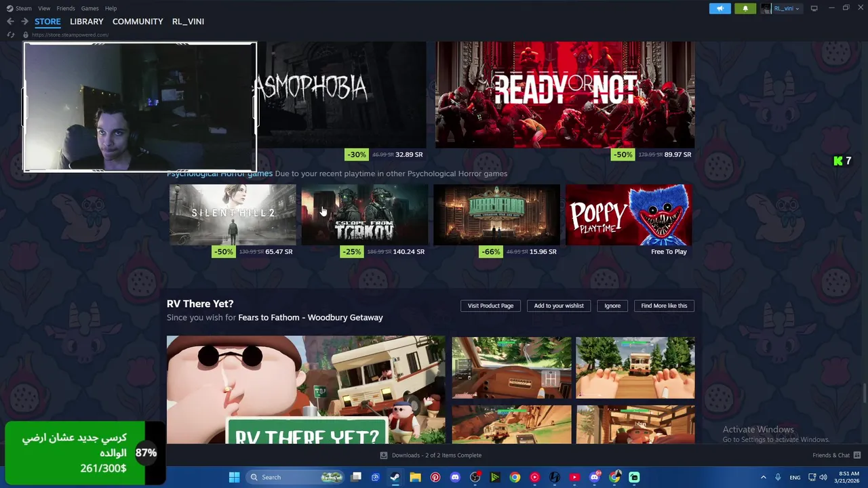
Task: Open YouTube Music from the taskbar
Action: [535, 477]
